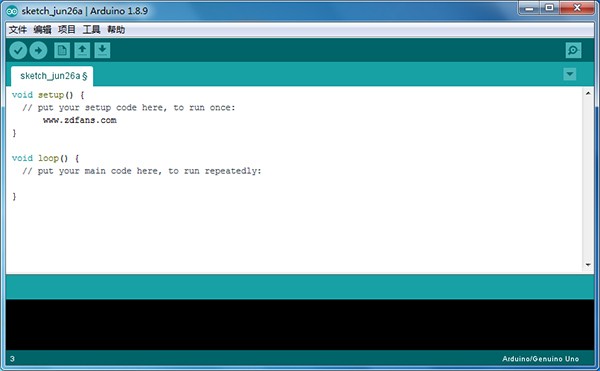600x371 pixels.
Task: Open the 帮助 menu
Action: coord(116,29)
